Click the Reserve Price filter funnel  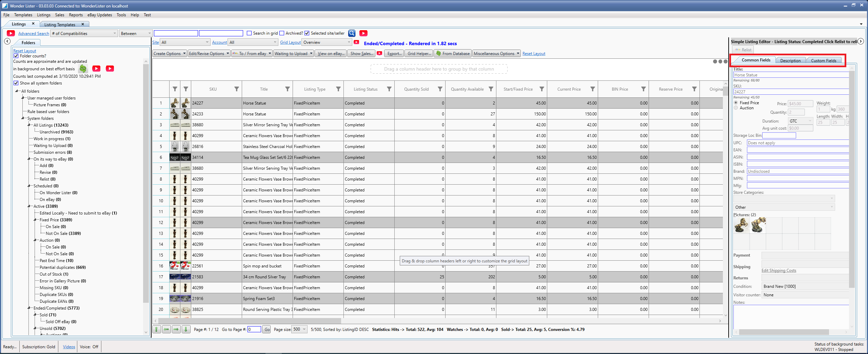click(x=694, y=89)
